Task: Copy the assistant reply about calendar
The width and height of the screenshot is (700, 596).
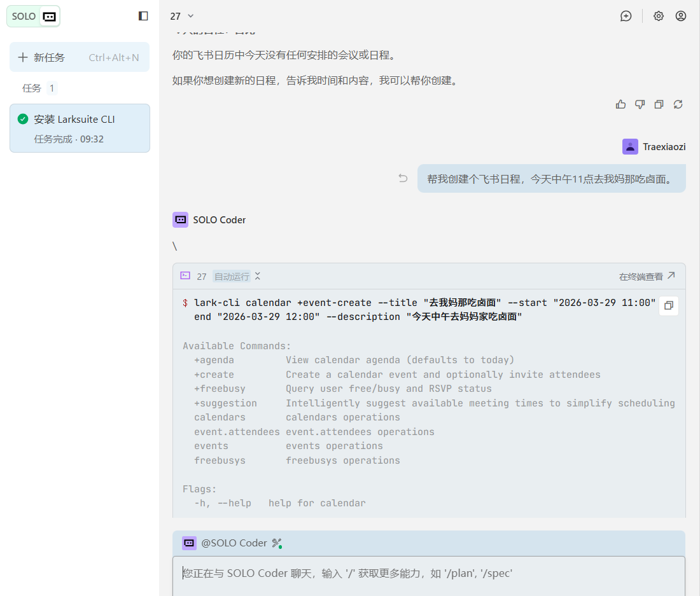Action: (659, 104)
